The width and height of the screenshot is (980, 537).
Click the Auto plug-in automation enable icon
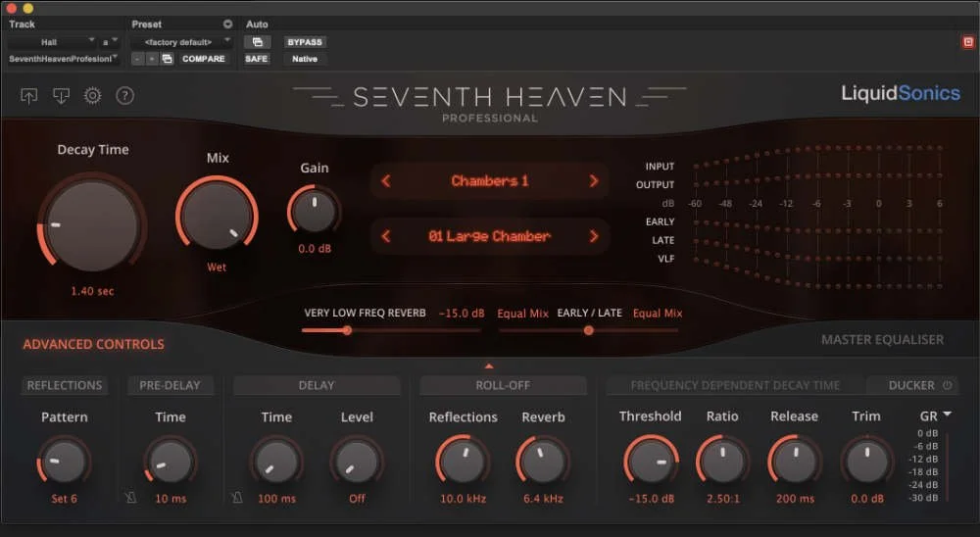(257, 42)
